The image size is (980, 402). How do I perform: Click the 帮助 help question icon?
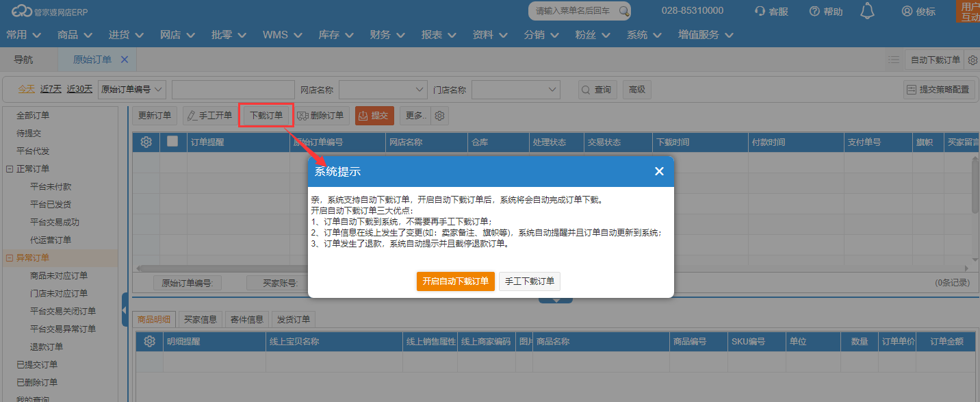pyautogui.click(x=814, y=11)
